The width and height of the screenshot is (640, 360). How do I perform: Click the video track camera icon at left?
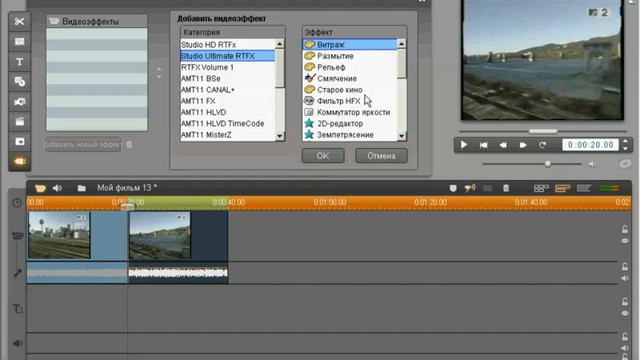point(17,236)
